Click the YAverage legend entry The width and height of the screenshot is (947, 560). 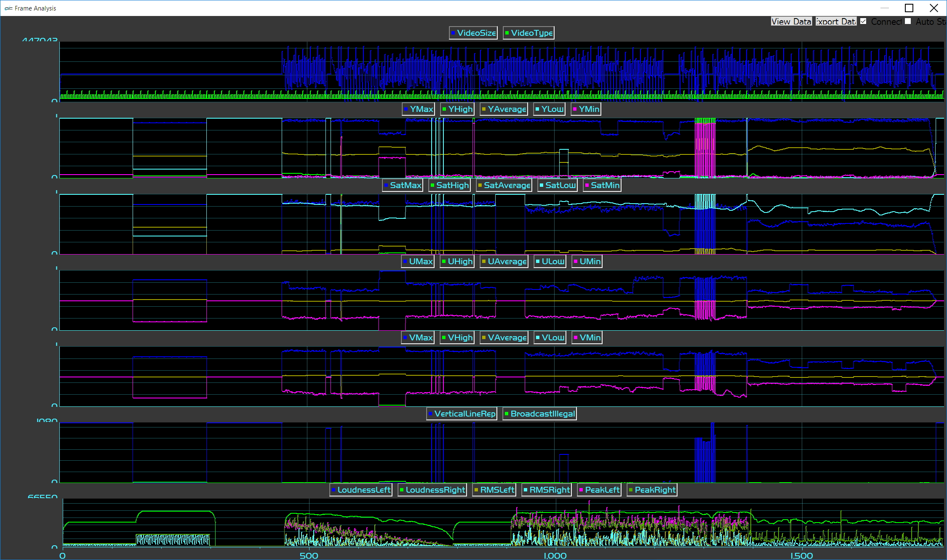tap(504, 109)
